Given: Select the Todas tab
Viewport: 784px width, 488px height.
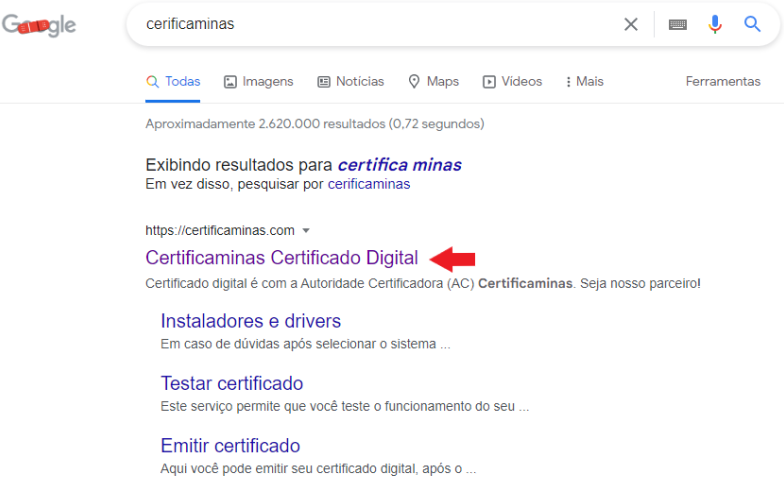Looking at the screenshot, I should [x=173, y=82].
